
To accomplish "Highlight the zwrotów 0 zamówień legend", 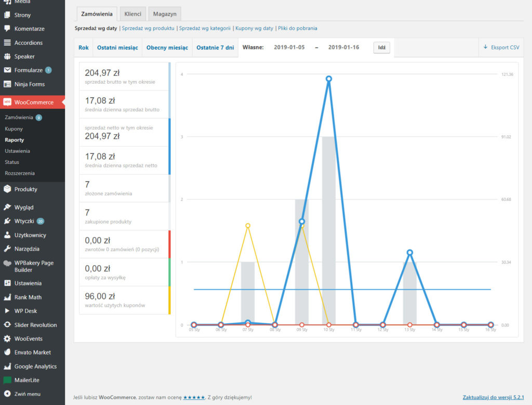I will 125,244.
